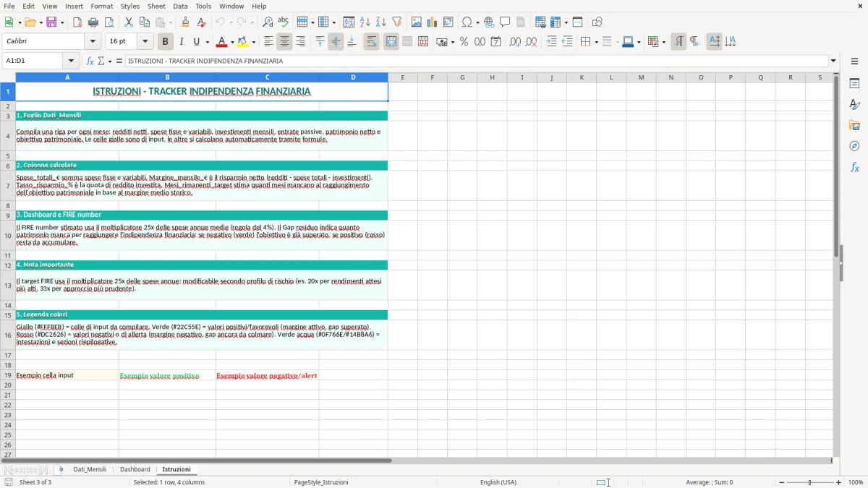868x488 pixels.
Task: Open the sidebar Properties panel icon
Action: [854, 83]
